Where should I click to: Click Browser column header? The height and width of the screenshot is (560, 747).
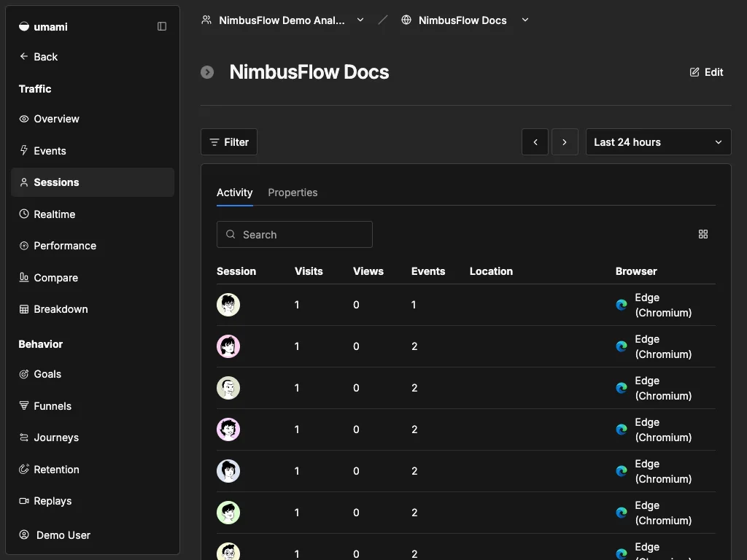(x=636, y=271)
